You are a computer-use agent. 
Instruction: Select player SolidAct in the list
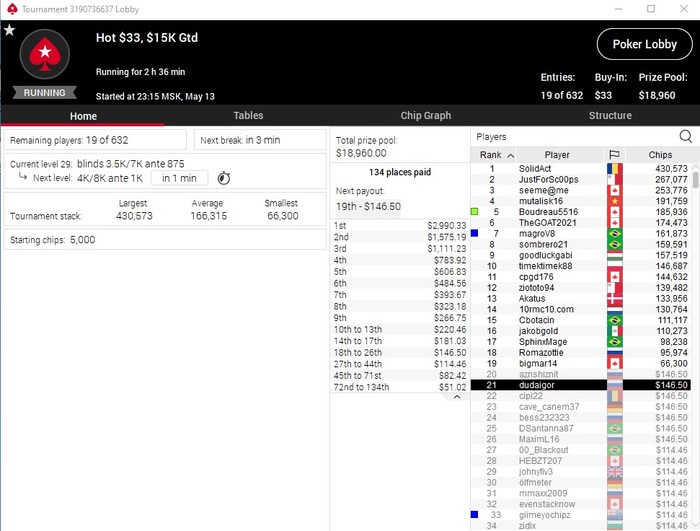580,168
